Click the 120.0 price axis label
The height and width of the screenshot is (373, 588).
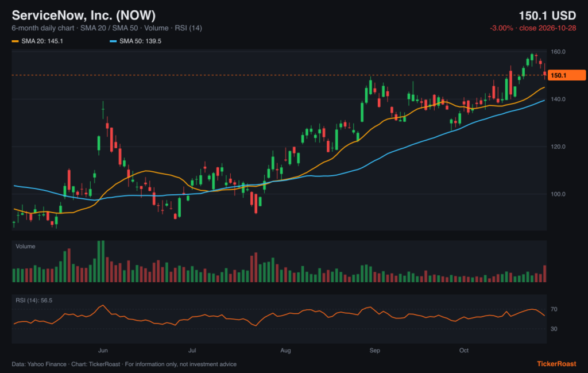click(x=558, y=147)
